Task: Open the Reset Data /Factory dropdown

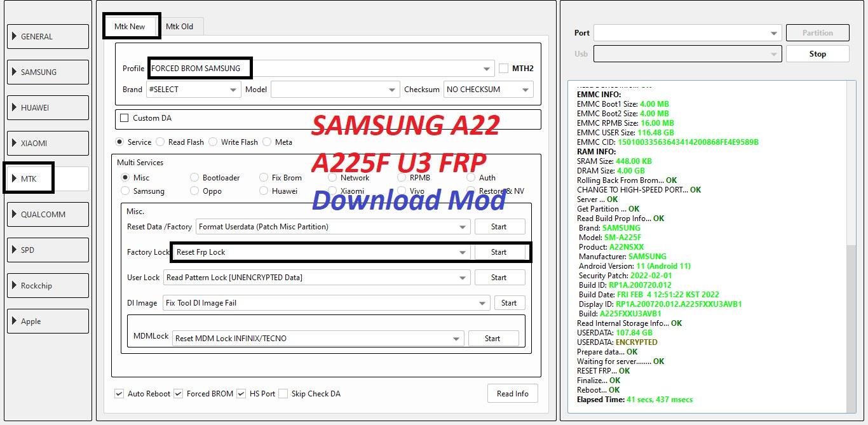Action: (333, 227)
